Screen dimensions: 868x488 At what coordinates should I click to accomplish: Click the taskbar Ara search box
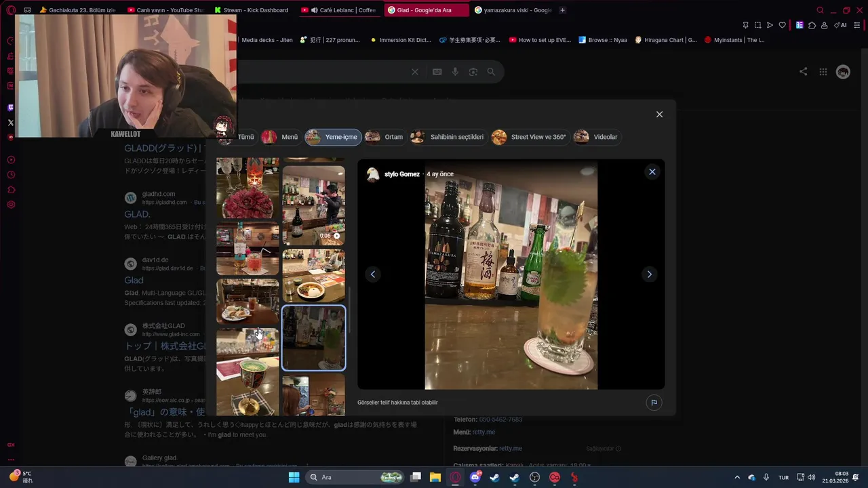pyautogui.click(x=355, y=477)
